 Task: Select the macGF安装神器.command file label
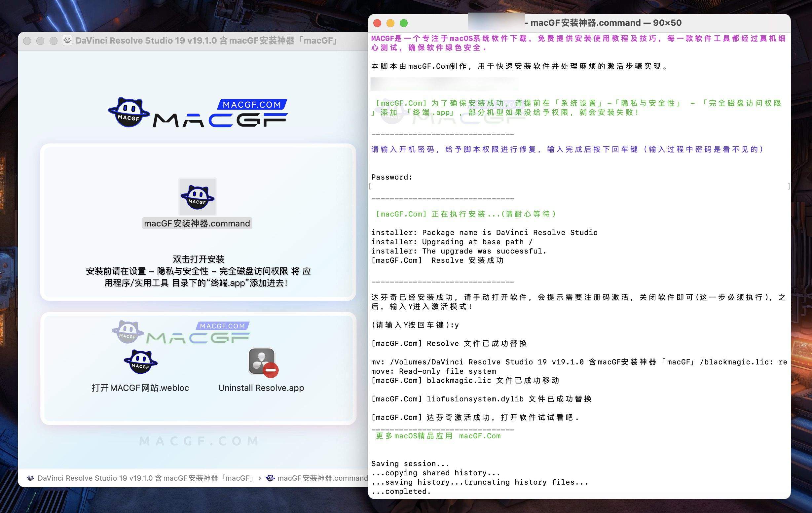(197, 223)
